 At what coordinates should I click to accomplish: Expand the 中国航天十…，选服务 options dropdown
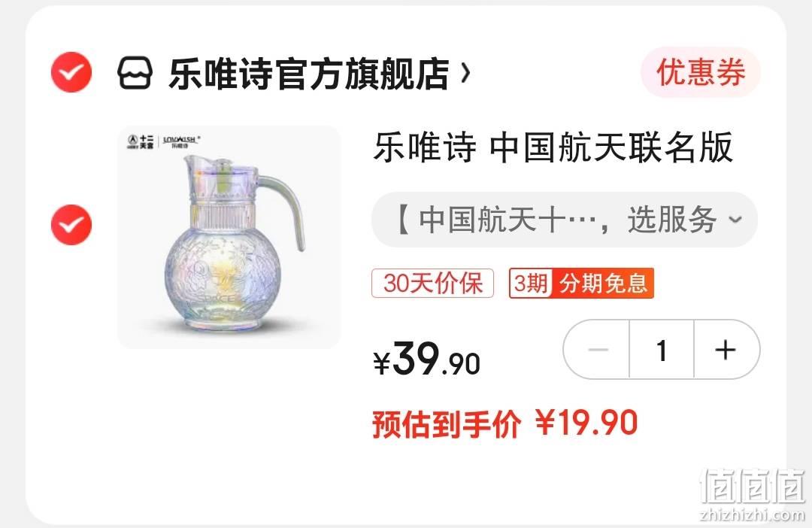click(x=565, y=220)
